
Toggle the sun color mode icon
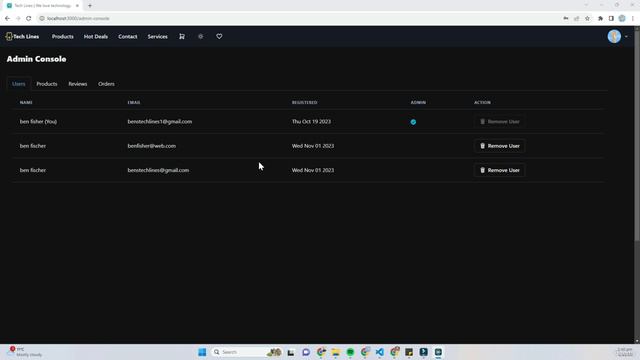click(200, 36)
